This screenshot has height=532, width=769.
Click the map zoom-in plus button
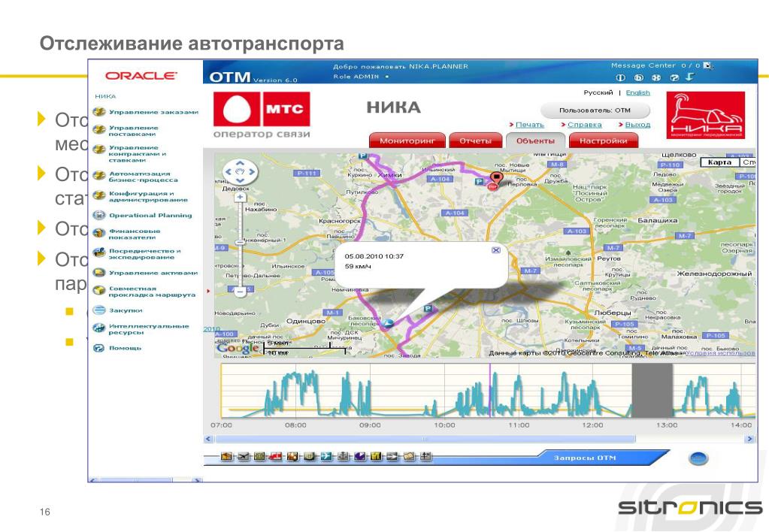tap(240, 197)
